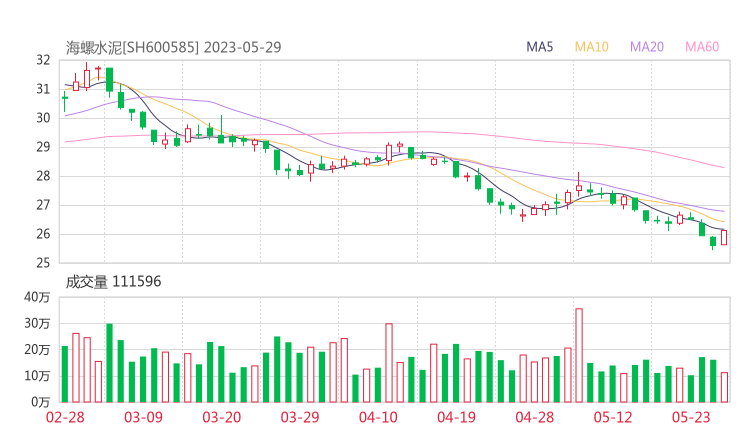Click the volume axis label 0万
The height and width of the screenshot is (440, 740).
coord(40,402)
